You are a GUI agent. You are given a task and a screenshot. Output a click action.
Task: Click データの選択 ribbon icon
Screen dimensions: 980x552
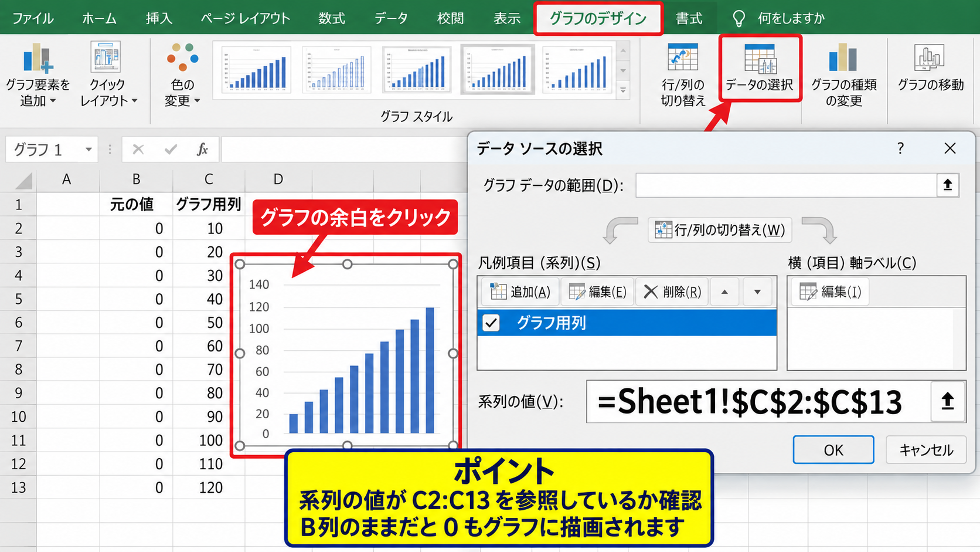[760, 59]
